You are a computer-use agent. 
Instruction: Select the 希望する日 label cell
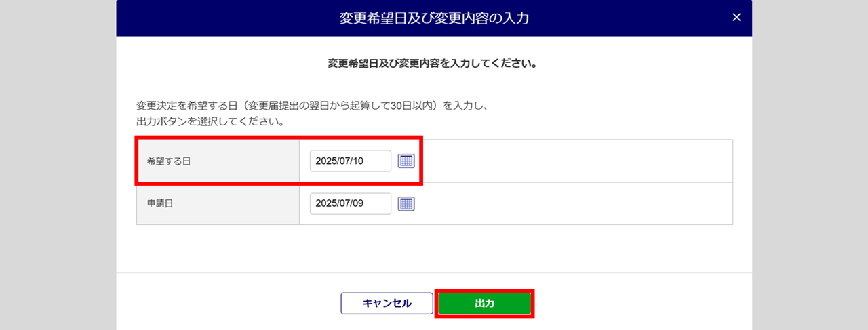tap(217, 161)
